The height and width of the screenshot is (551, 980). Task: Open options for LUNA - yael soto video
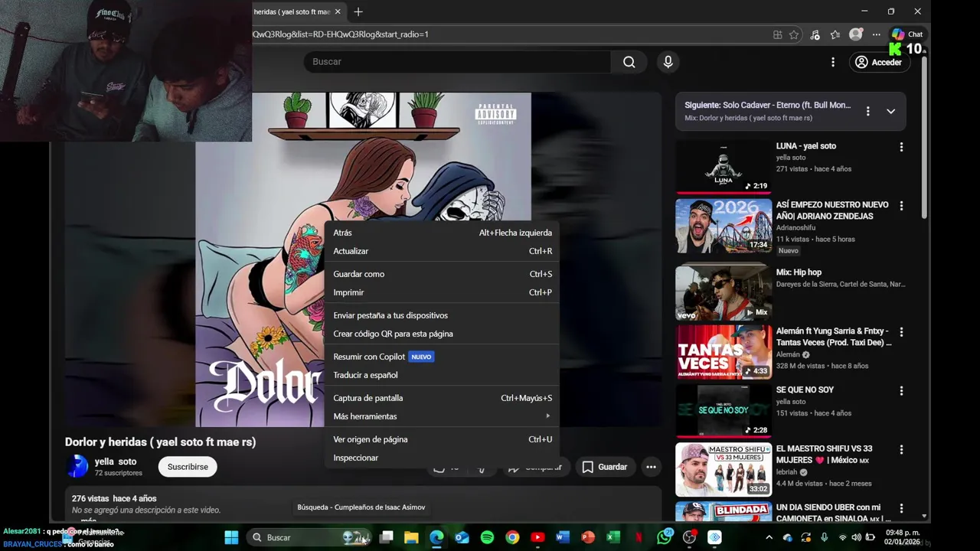pos(901,146)
